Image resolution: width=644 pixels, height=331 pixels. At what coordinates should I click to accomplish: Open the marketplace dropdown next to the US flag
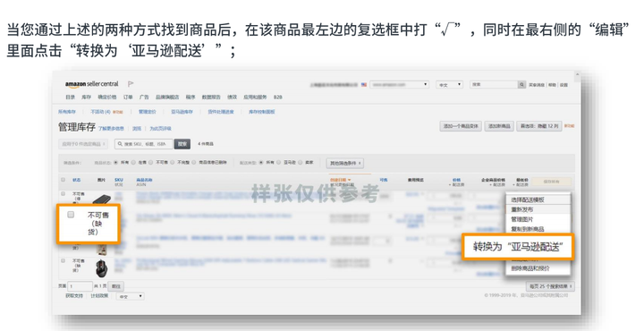tap(399, 85)
